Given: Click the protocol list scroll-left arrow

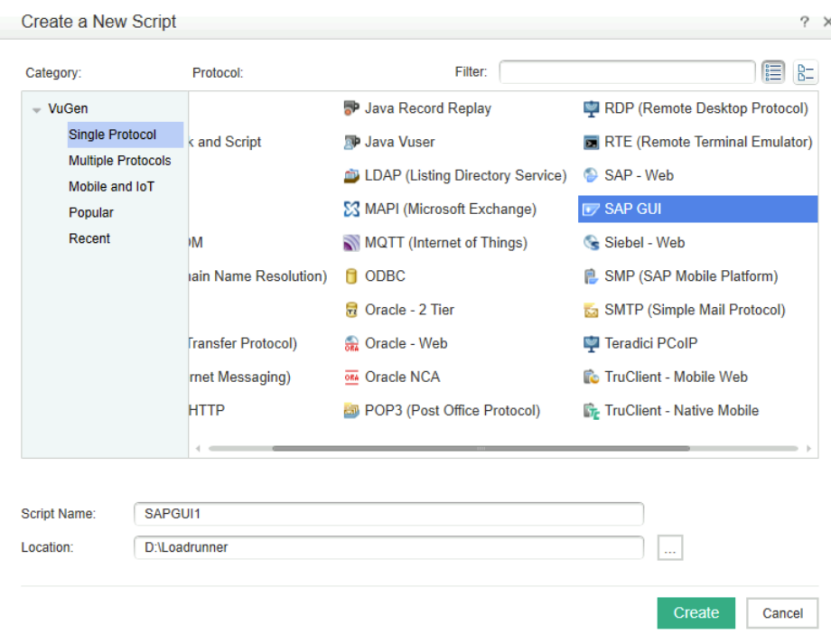Looking at the screenshot, I should coord(198,448).
